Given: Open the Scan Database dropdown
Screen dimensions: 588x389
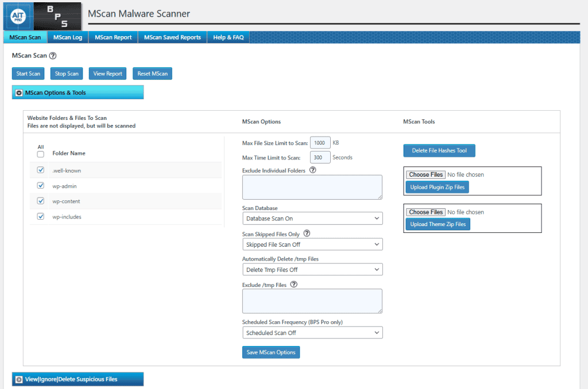Looking at the screenshot, I should click(312, 219).
